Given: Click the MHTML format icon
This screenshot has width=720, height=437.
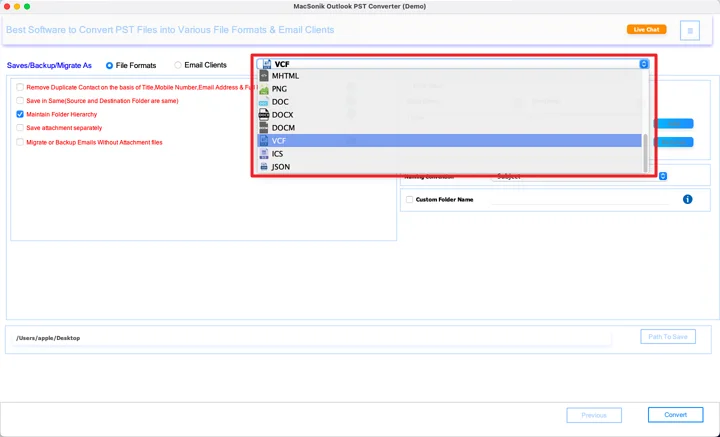Looking at the screenshot, I should click(x=264, y=76).
